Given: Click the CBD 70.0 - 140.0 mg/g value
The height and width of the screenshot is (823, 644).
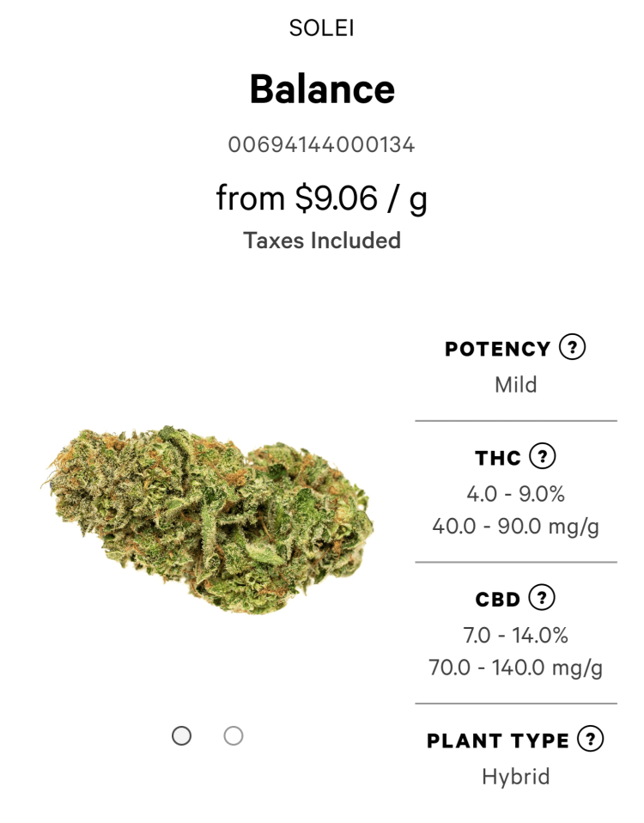Looking at the screenshot, I should 515,667.
